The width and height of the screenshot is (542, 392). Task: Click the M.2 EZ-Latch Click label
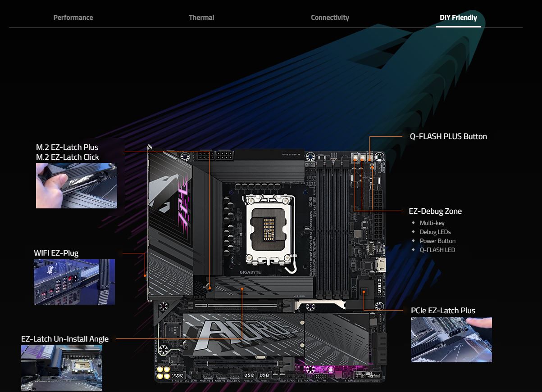pyautogui.click(x=68, y=157)
